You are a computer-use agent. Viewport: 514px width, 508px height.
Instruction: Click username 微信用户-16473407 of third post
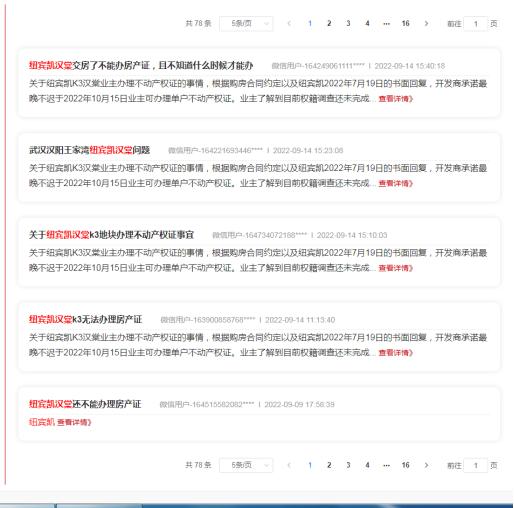pos(260,235)
